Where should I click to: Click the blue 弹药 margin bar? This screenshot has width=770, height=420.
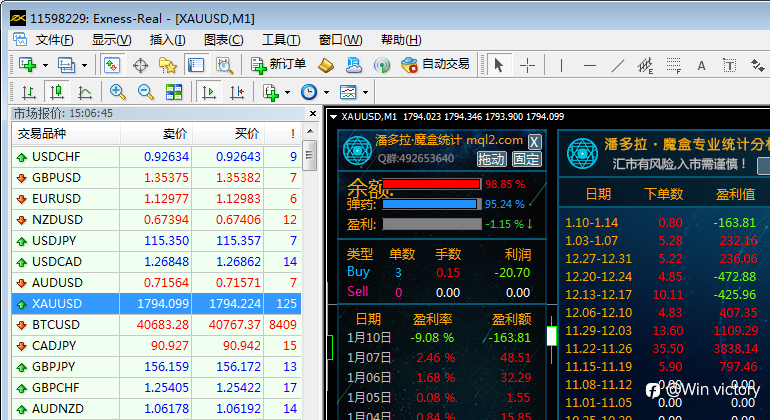(x=431, y=204)
